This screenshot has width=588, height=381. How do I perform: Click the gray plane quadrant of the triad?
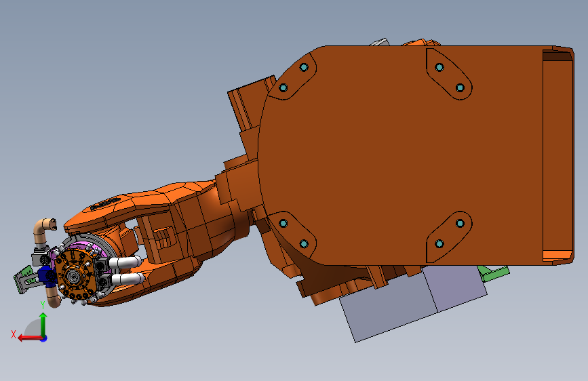33,328
